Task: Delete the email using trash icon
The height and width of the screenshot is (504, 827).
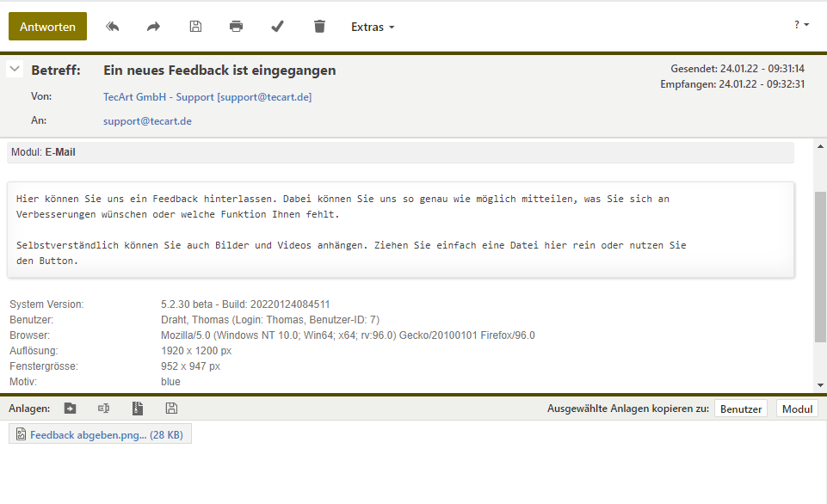Action: (x=319, y=27)
